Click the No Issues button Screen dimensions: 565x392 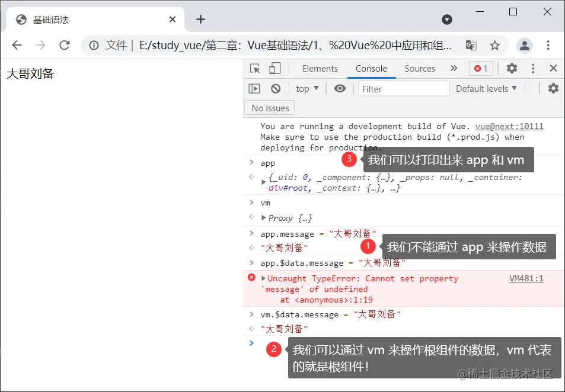(x=269, y=107)
